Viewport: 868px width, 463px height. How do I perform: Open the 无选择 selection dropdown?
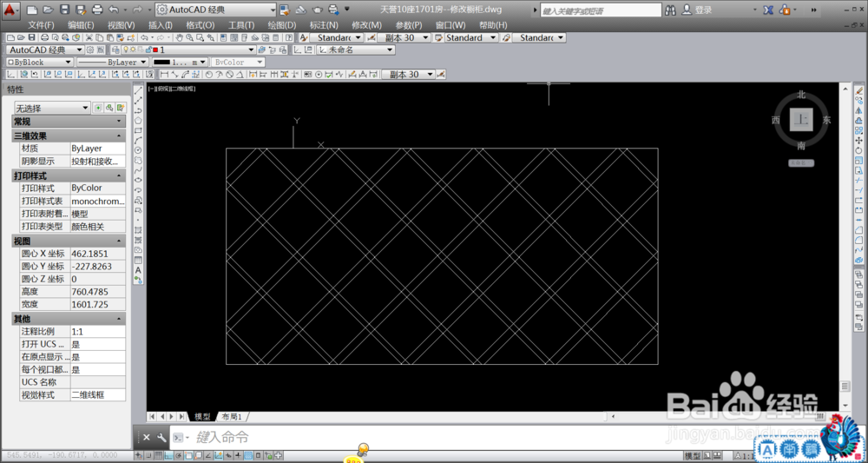(52, 108)
